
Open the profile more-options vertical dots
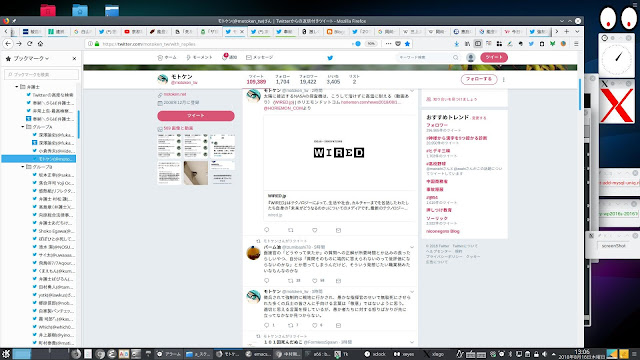coord(503,80)
